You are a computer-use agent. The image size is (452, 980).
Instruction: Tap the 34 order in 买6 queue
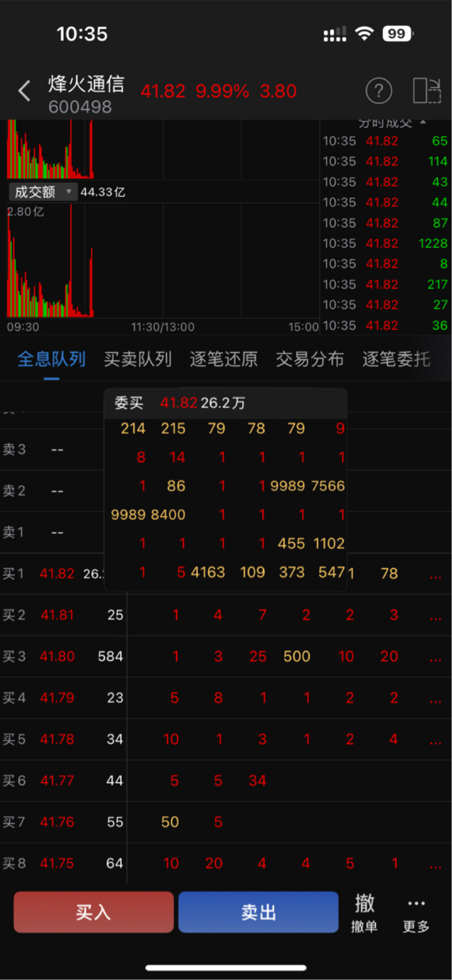tap(257, 780)
